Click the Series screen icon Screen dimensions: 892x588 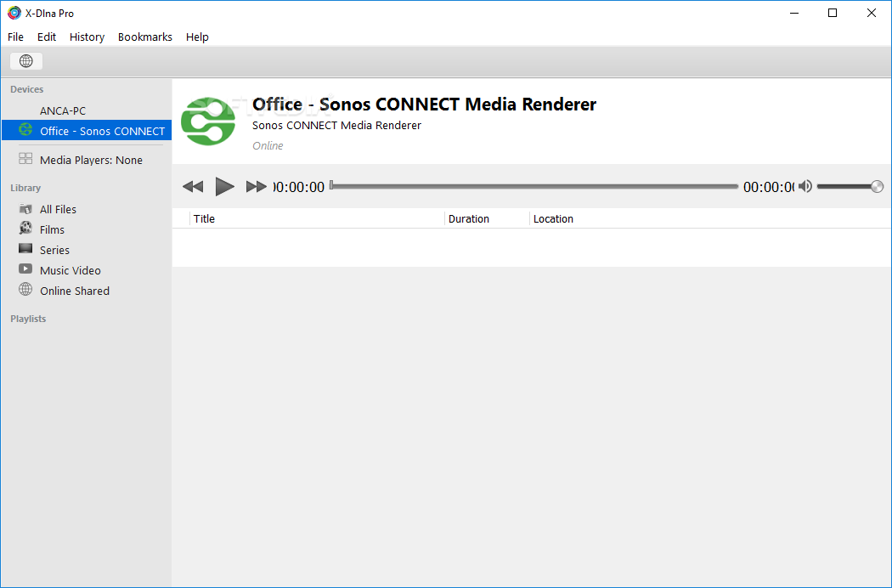click(25, 249)
